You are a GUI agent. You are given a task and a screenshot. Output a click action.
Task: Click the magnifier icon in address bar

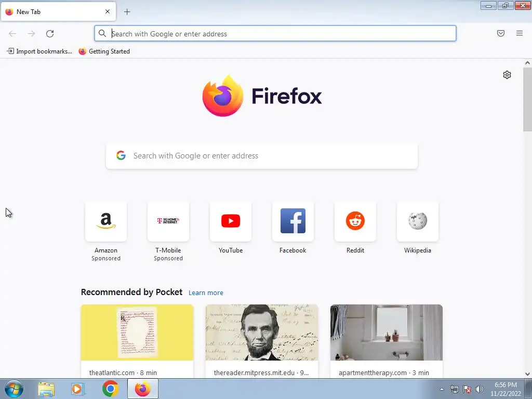[x=102, y=33]
